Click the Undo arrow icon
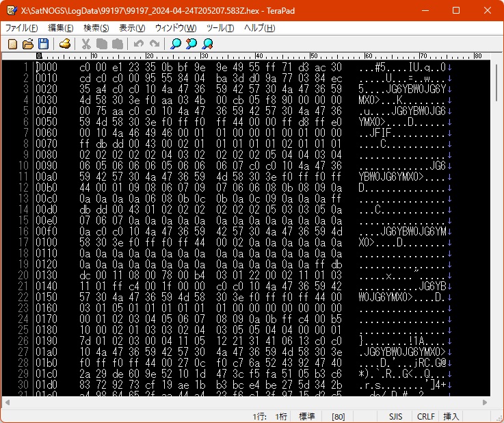Screen dimensions: 504x423 139,44
